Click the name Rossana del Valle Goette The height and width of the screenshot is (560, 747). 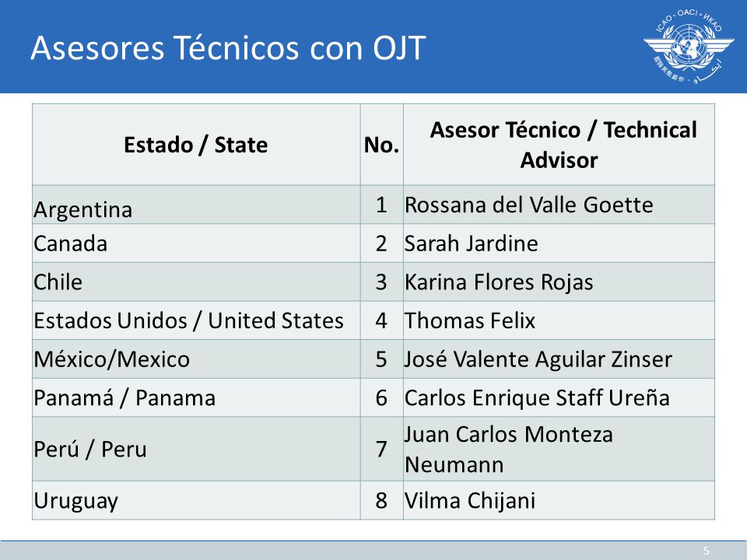tap(529, 205)
